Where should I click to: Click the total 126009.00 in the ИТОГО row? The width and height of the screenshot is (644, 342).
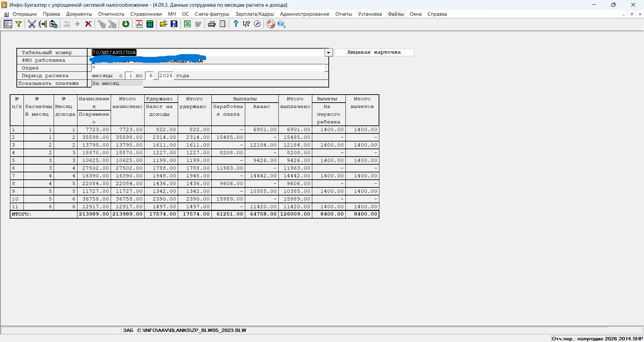point(295,214)
